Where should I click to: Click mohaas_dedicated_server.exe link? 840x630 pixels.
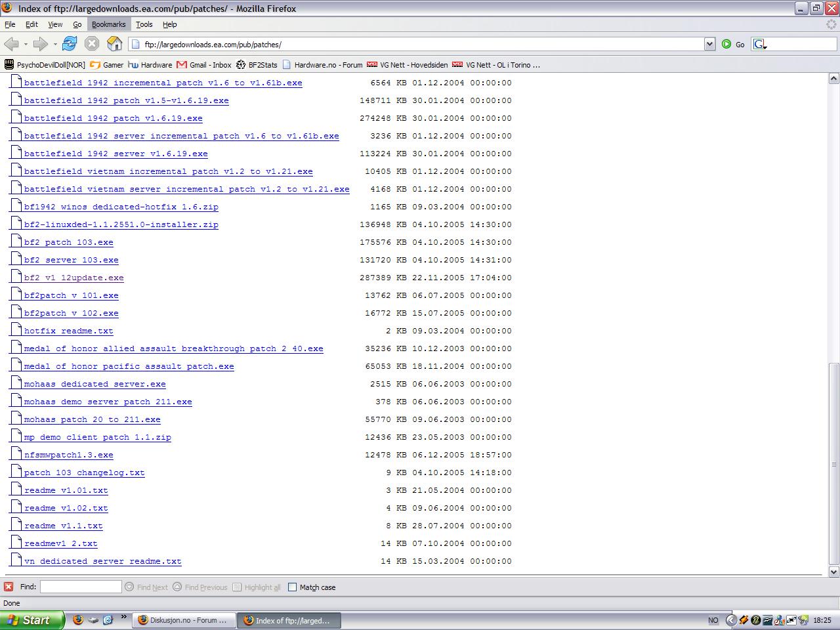(x=94, y=384)
